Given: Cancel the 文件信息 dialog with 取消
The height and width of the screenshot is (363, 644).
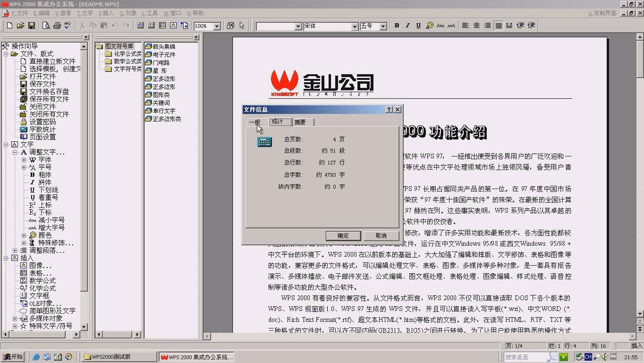Looking at the screenshot, I should pos(381,236).
